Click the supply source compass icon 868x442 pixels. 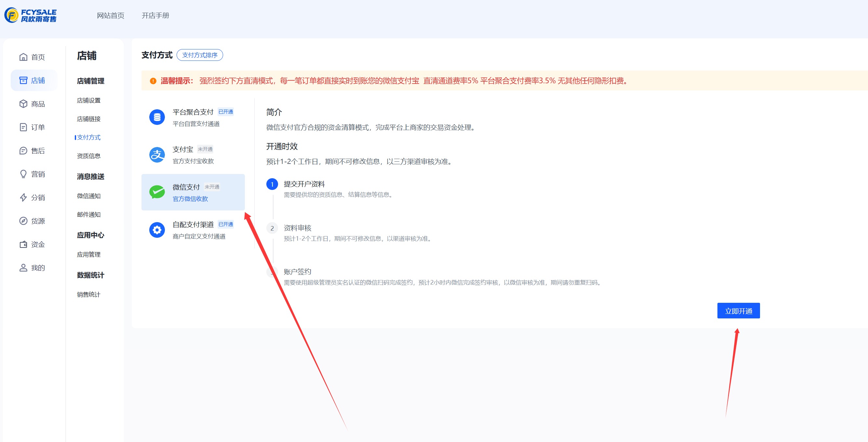[x=23, y=221]
